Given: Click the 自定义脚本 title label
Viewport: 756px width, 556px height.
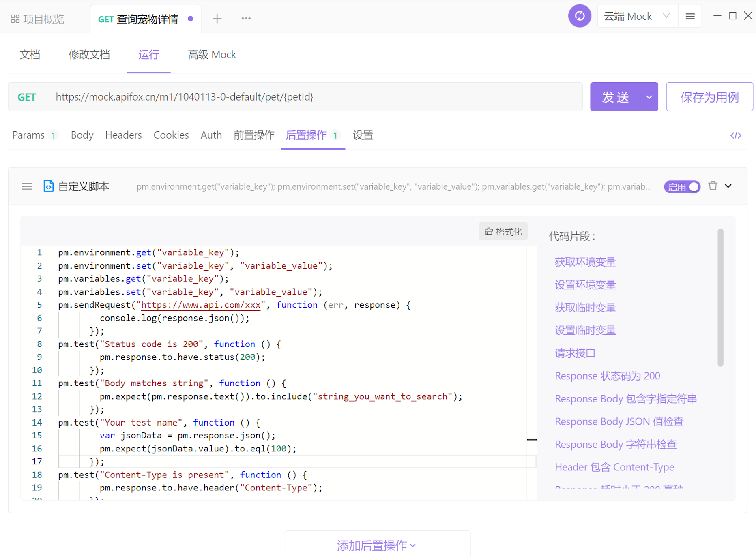Looking at the screenshot, I should coord(84,186).
